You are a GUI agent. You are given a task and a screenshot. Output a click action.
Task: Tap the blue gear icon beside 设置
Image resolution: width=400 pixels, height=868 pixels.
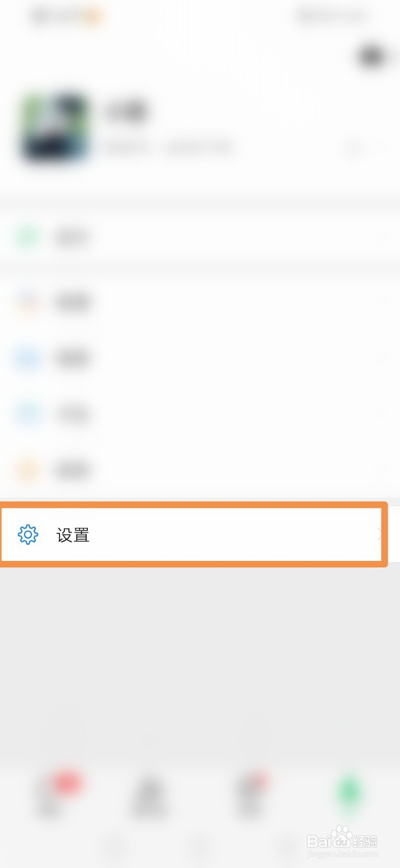point(28,535)
